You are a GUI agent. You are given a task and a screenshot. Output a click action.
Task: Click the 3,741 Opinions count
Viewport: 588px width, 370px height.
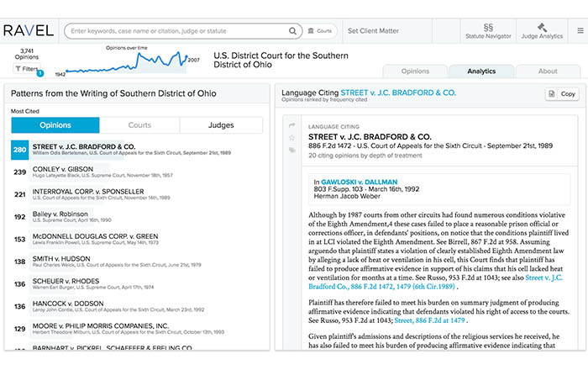pos(27,54)
